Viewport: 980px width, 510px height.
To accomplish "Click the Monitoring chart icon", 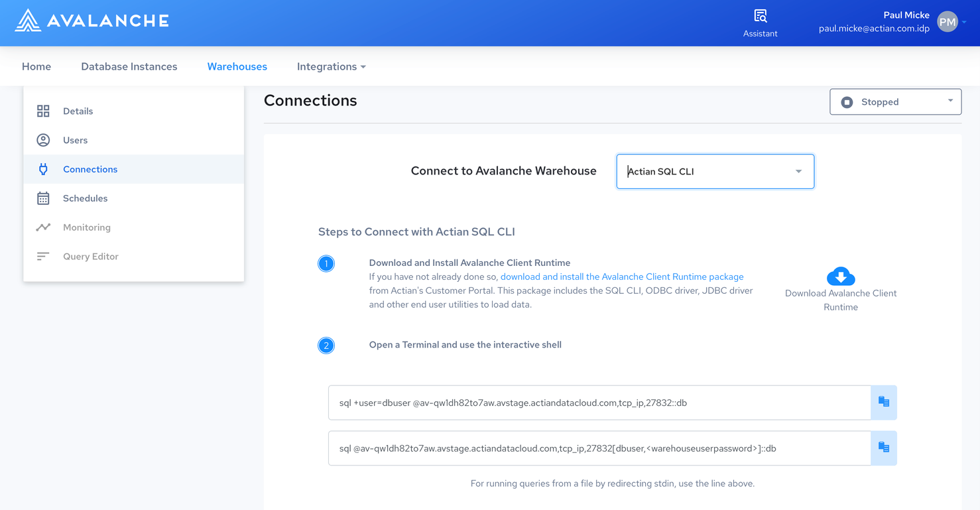I will (x=43, y=227).
